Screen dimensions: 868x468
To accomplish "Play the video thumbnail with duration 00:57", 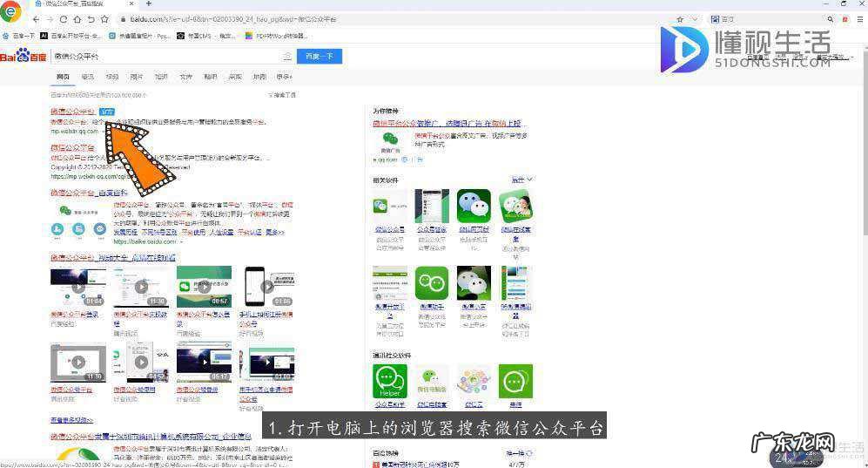I will [205, 287].
